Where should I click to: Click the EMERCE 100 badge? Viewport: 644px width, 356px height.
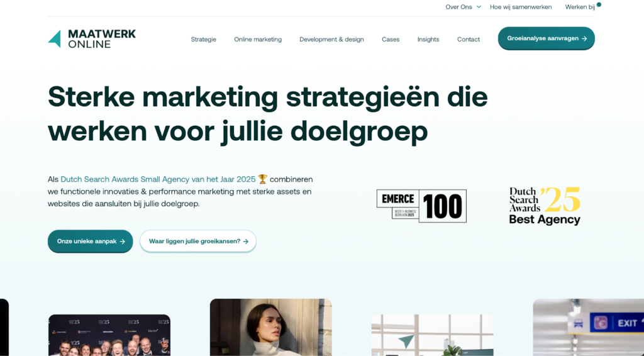coord(421,206)
